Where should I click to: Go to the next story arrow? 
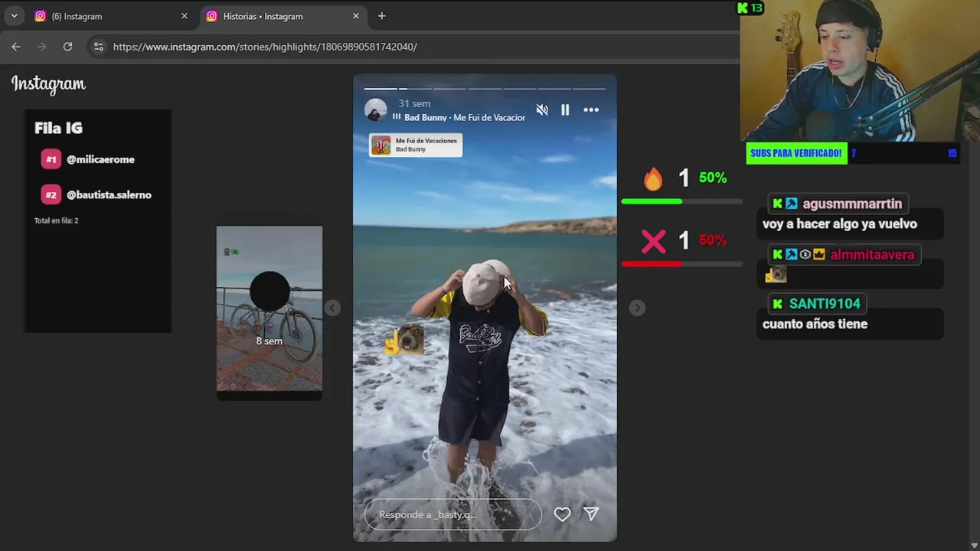click(x=637, y=308)
